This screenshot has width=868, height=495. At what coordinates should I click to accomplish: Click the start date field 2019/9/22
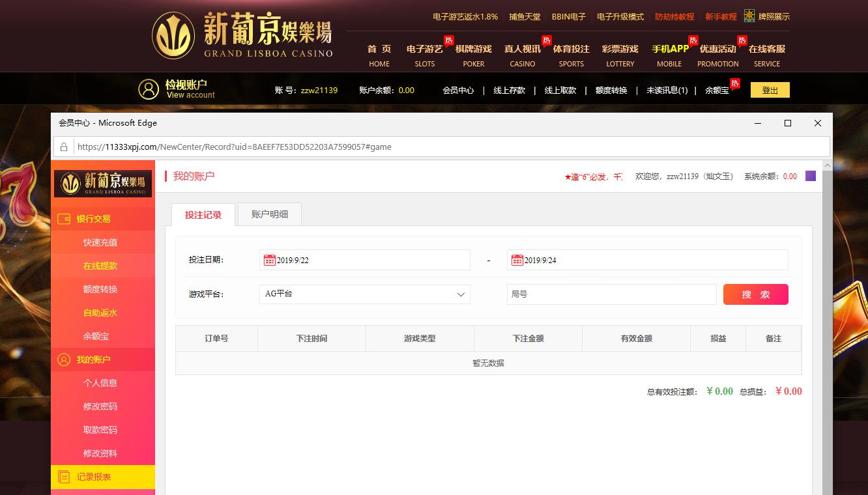click(x=365, y=260)
